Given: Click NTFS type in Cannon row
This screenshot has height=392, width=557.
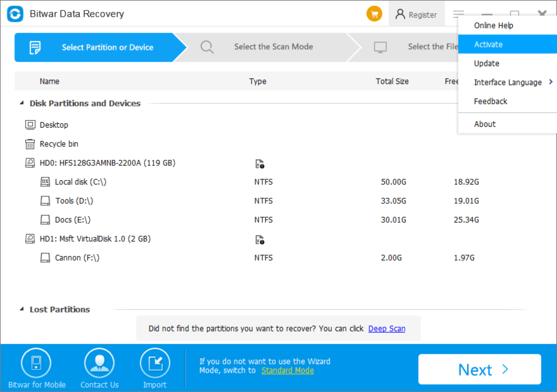Looking at the screenshot, I should tap(263, 258).
